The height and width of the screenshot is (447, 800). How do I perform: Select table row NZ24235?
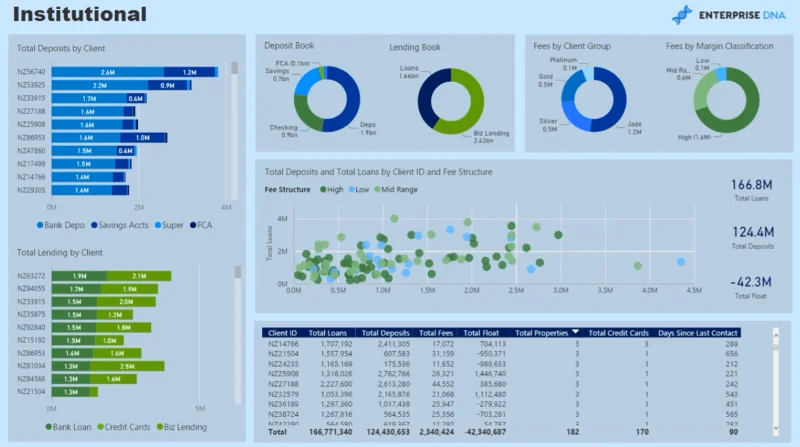click(501, 364)
